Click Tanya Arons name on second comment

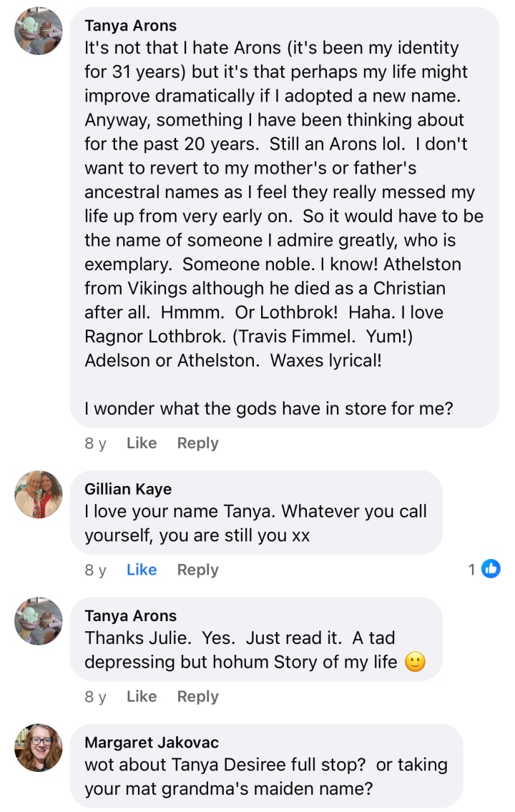pyautogui.click(x=130, y=615)
